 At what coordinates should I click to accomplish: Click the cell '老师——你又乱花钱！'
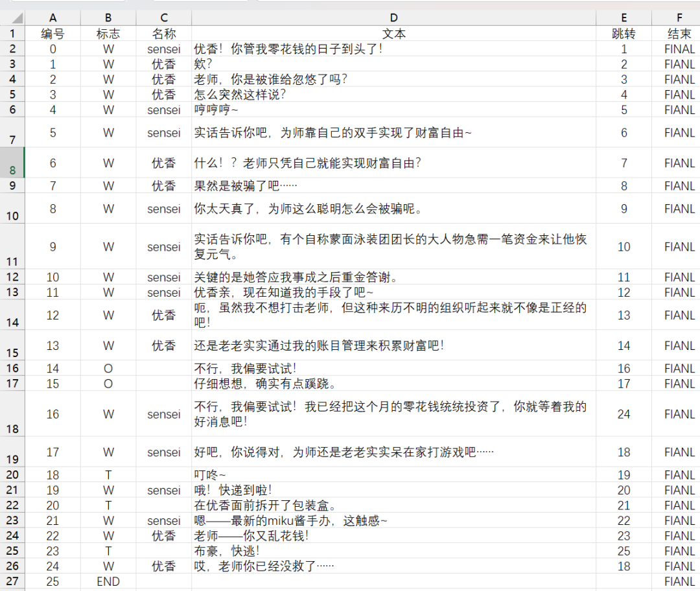coord(394,535)
